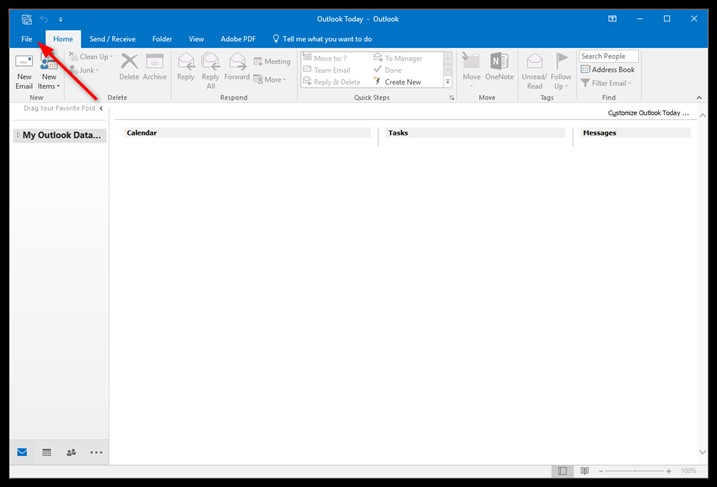Open Customize Quick Access Toolbar dropdown
Viewport: 717px width, 487px height.
pos(60,19)
